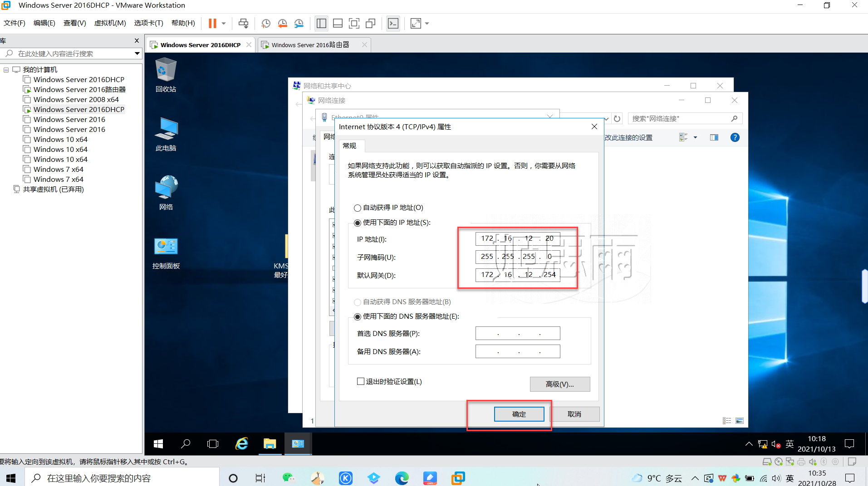
Task: Check the 退出时验证设置 checkbox
Action: click(x=360, y=381)
